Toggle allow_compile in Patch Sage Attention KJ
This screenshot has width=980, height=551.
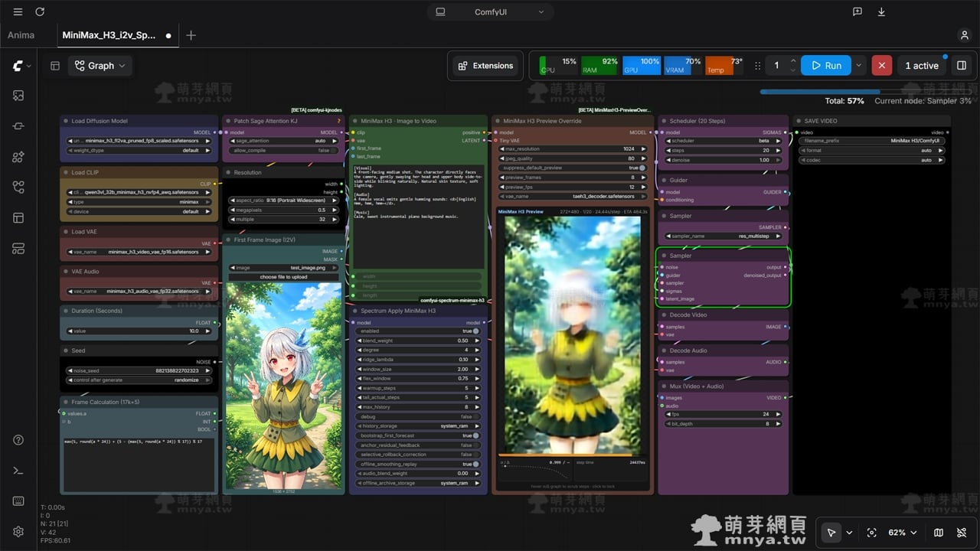pyautogui.click(x=283, y=151)
